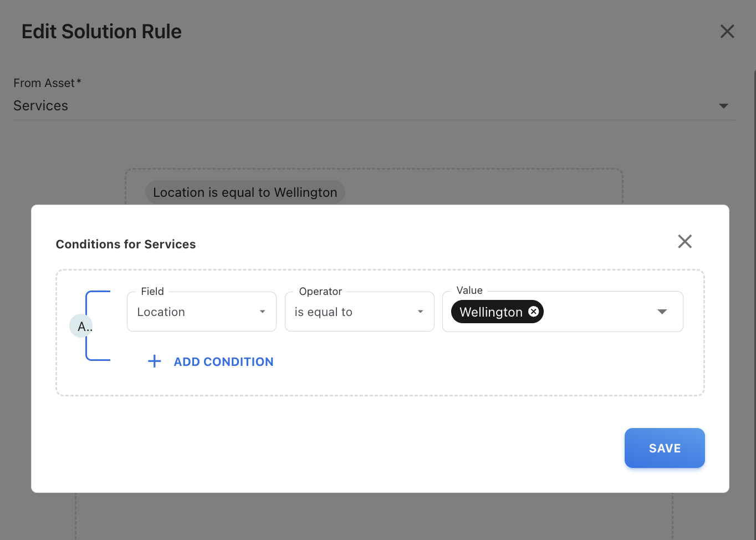Click the Value field label
756x540 pixels.
(x=469, y=291)
